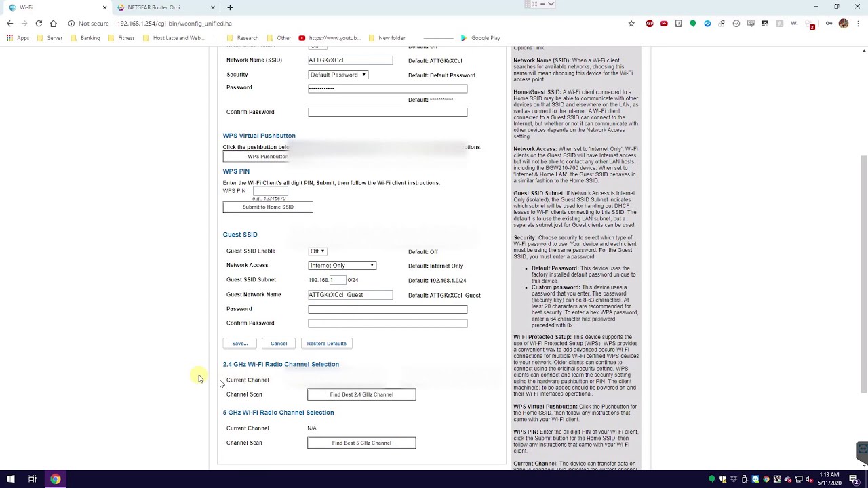Open the Network Access Internet Only dropdown
This screenshot has width=868, height=488.
point(342,266)
